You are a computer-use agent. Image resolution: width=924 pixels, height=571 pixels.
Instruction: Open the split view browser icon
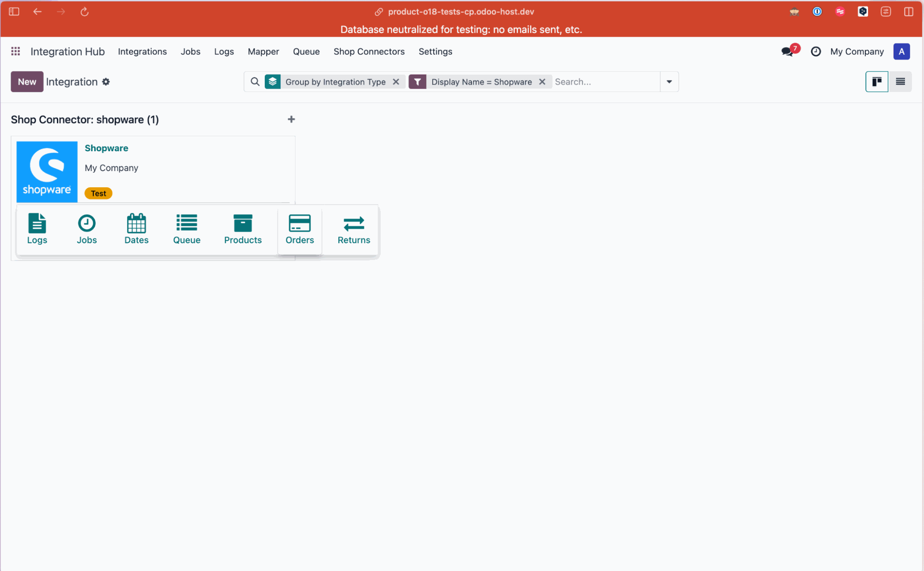click(x=909, y=12)
